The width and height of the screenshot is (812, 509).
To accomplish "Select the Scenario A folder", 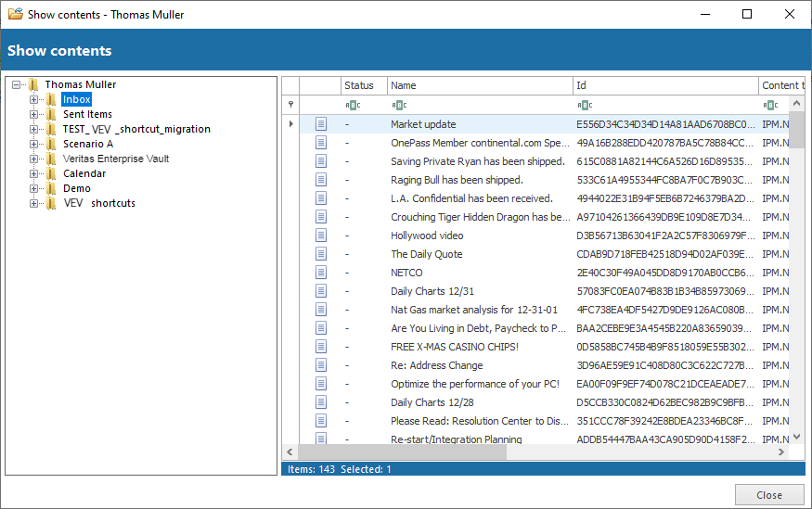I will coord(87,144).
